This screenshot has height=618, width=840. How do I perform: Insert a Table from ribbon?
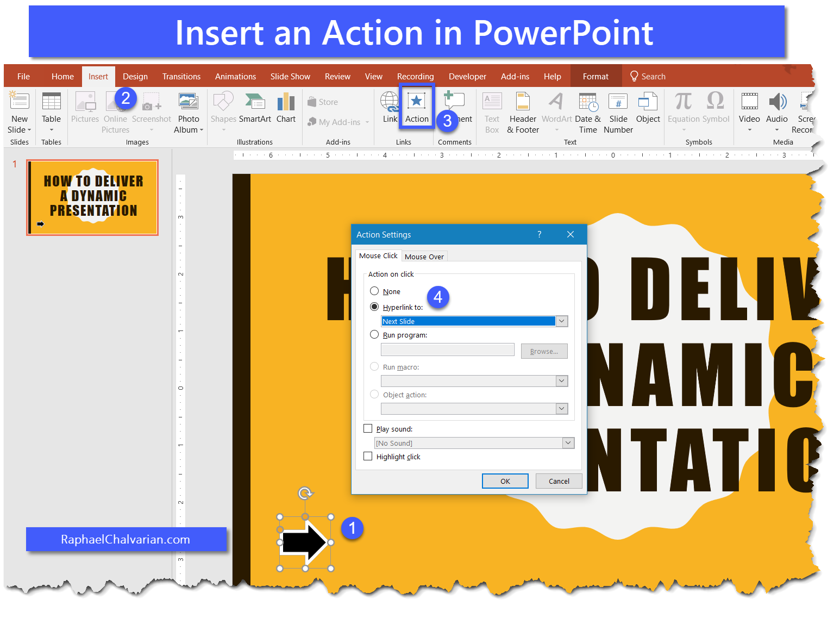click(x=51, y=113)
